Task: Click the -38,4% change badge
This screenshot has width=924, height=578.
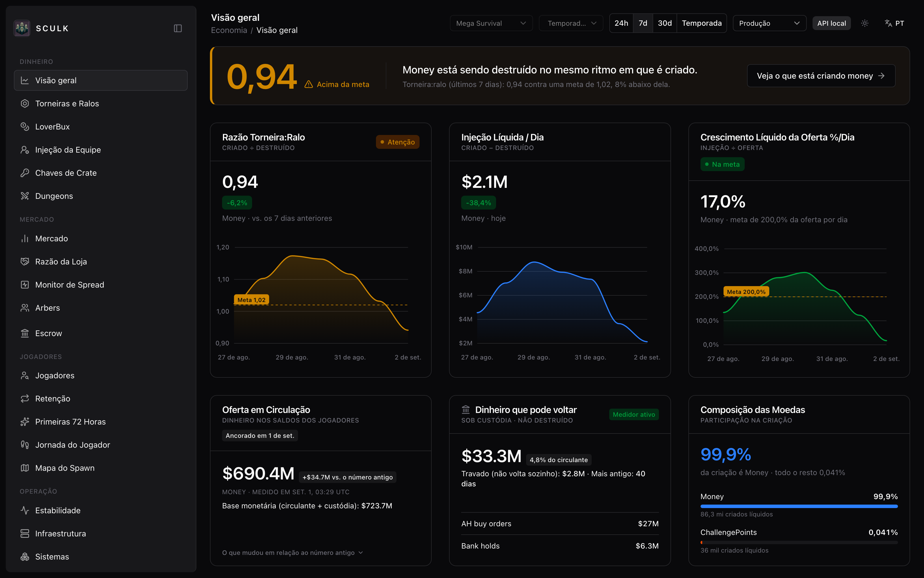Action: (x=478, y=203)
